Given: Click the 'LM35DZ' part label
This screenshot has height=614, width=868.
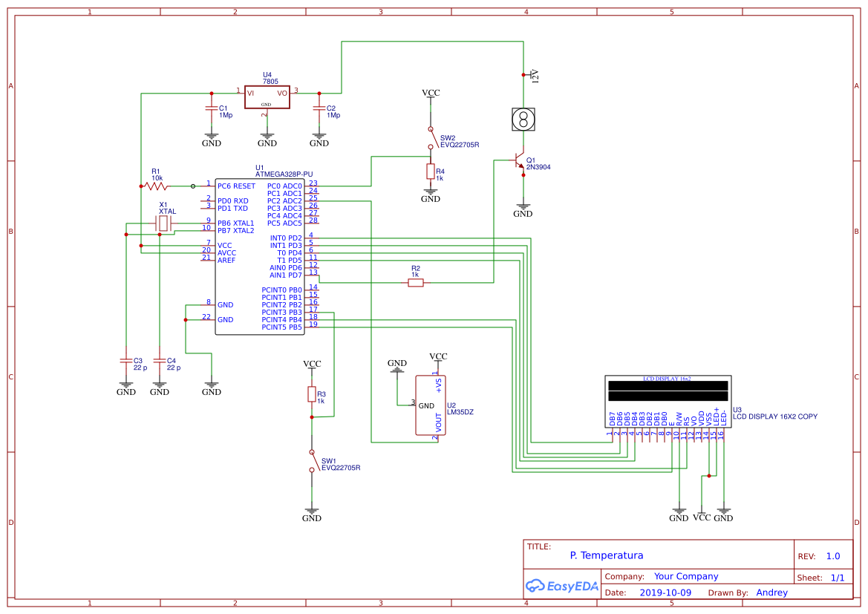Looking at the screenshot, I should coord(460,413).
